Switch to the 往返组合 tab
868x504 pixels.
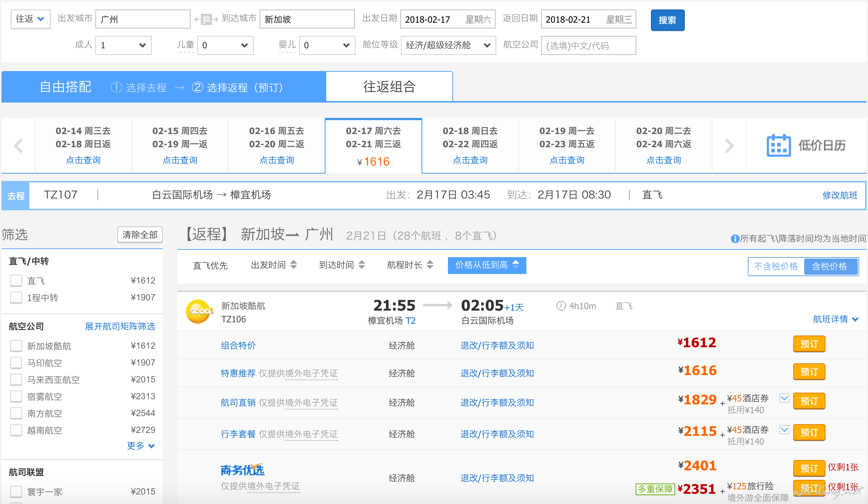(x=389, y=87)
